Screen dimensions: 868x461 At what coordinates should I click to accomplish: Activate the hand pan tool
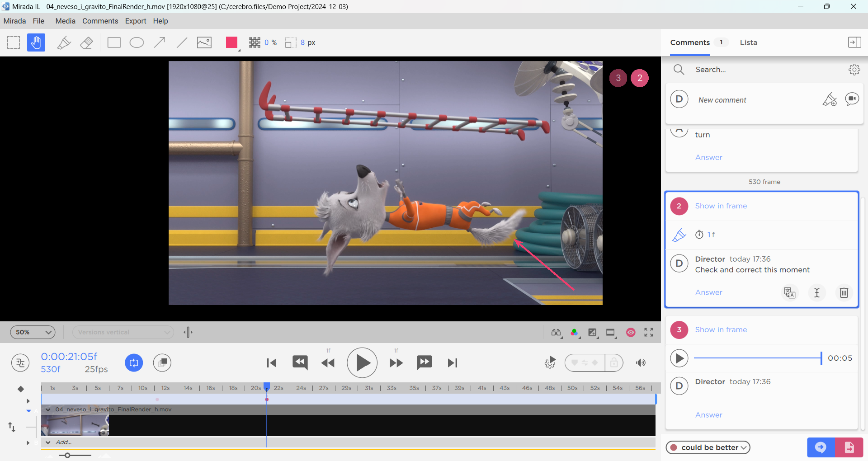click(36, 42)
